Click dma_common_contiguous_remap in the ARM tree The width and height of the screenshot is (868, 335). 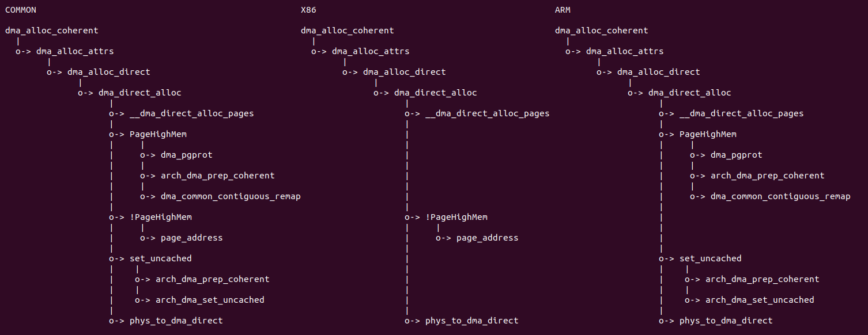pyautogui.click(x=780, y=197)
